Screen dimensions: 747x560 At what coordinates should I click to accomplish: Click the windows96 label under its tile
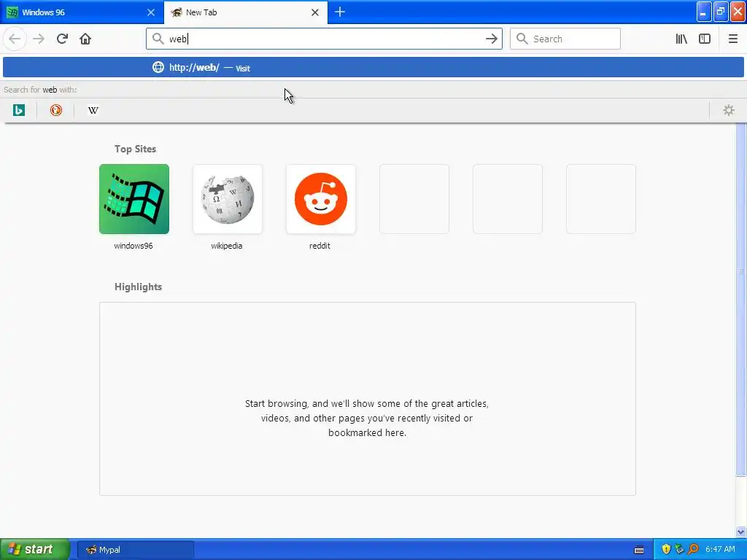[x=133, y=246]
